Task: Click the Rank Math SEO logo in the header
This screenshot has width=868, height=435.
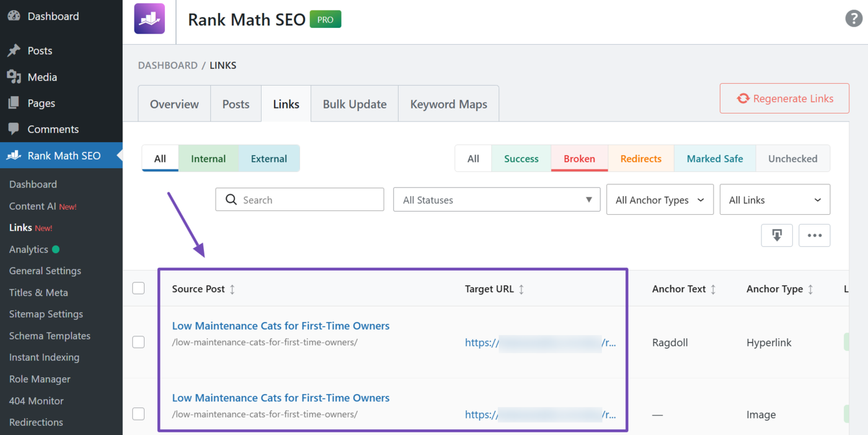Action: pyautogui.click(x=149, y=19)
